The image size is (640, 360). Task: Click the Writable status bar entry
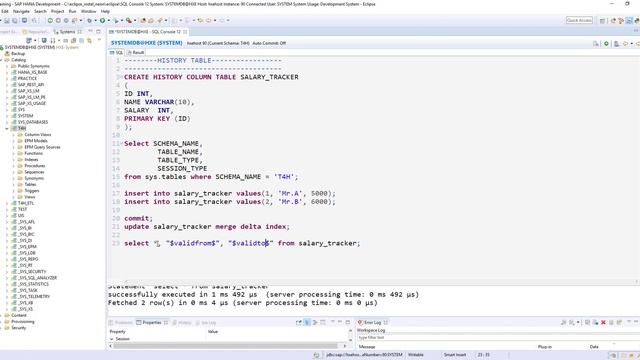coord(416,355)
